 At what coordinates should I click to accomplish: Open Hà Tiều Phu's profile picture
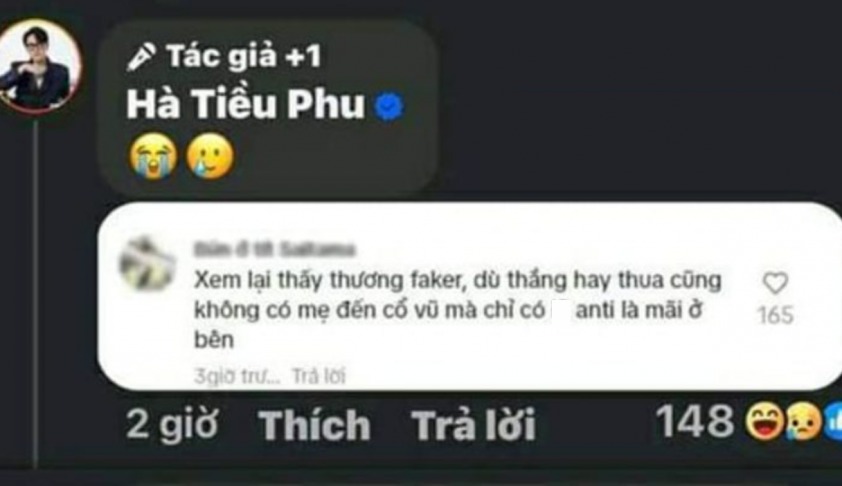coord(40,66)
